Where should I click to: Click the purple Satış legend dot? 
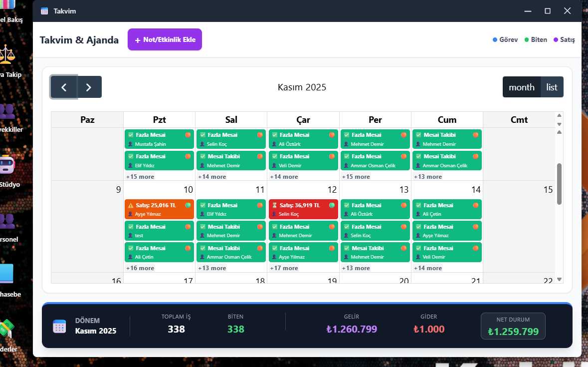556,40
